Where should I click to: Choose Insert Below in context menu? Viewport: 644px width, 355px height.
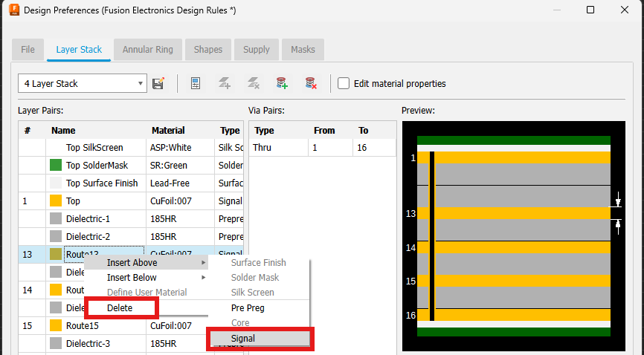click(146, 278)
